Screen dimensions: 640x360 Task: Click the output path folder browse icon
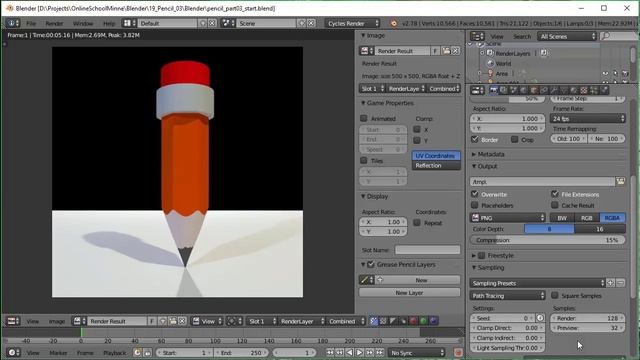(620, 182)
